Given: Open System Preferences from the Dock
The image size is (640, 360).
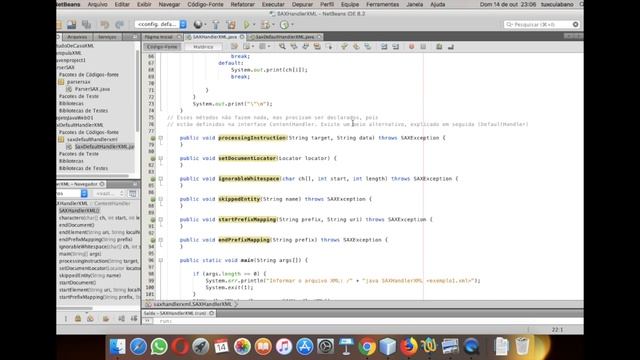Looking at the screenshot, I should point(325,347).
